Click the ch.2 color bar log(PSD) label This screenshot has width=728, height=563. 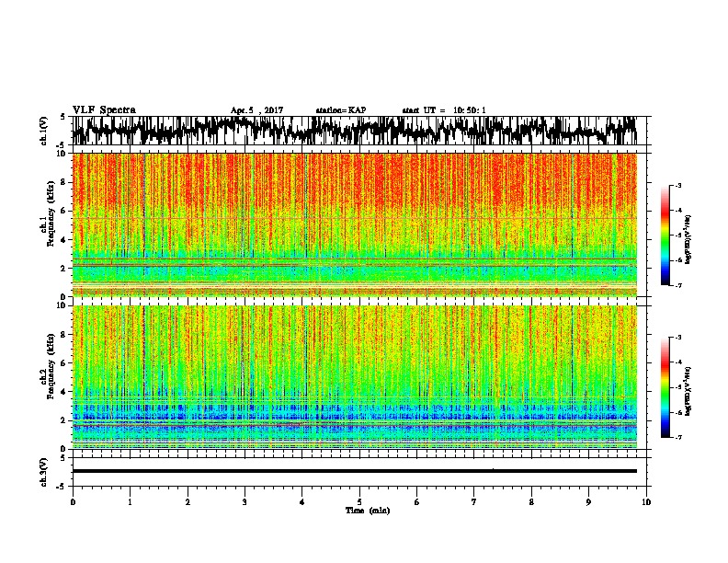[x=688, y=391]
